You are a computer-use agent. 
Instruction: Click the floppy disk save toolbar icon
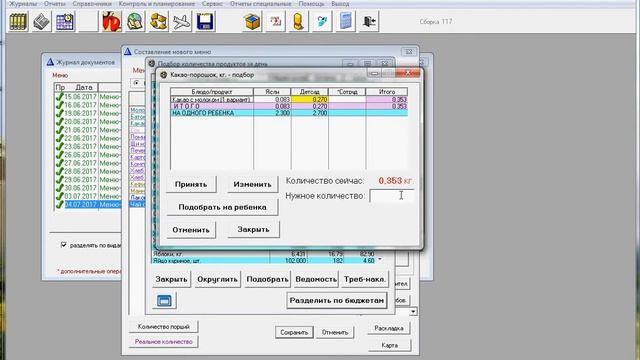tap(205, 21)
